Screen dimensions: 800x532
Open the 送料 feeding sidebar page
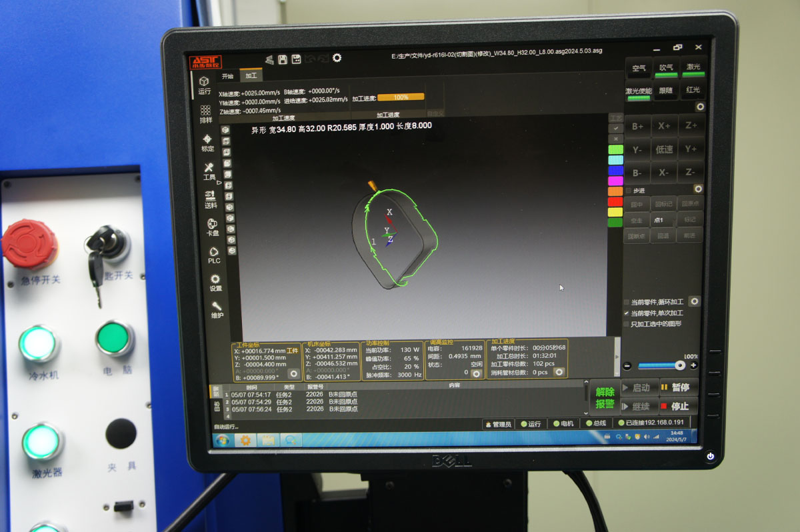[211, 200]
